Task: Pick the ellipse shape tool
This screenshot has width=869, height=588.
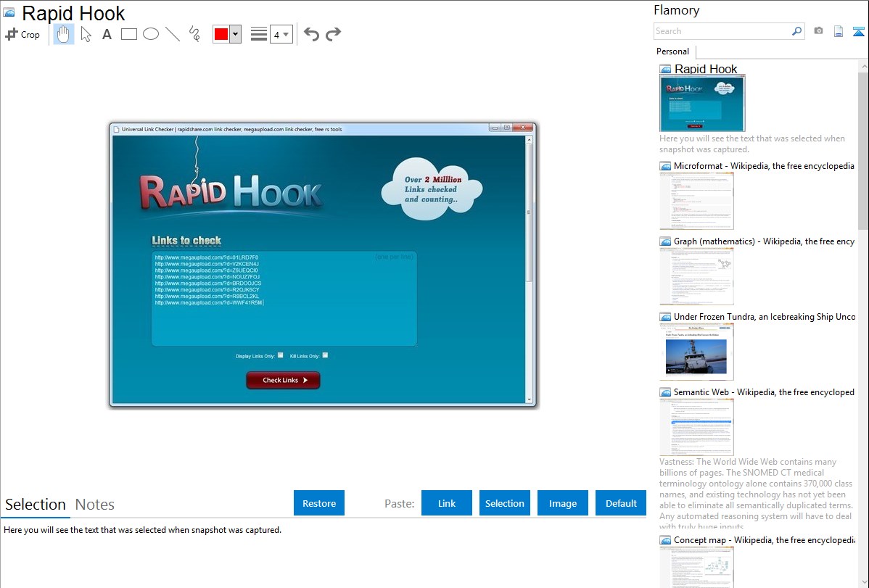Action: point(151,34)
